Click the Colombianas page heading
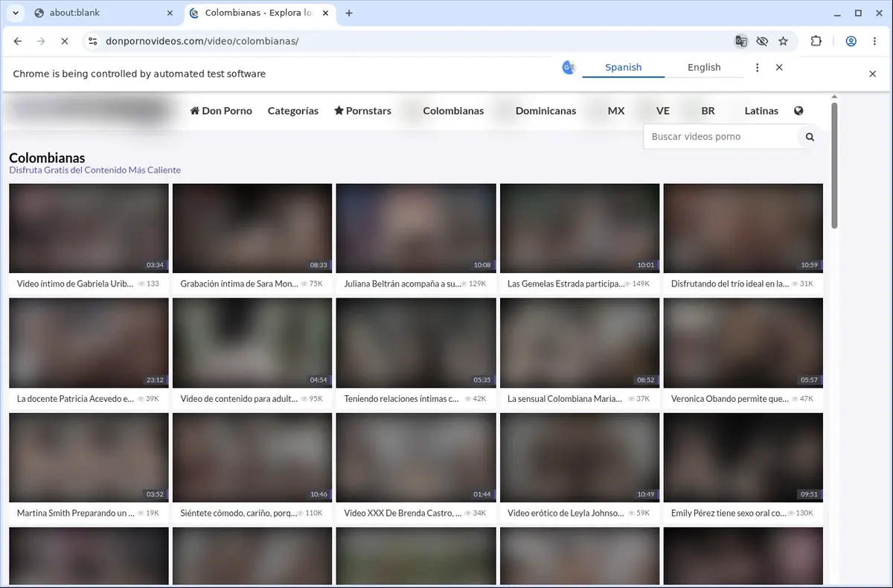893x588 pixels. [47, 158]
